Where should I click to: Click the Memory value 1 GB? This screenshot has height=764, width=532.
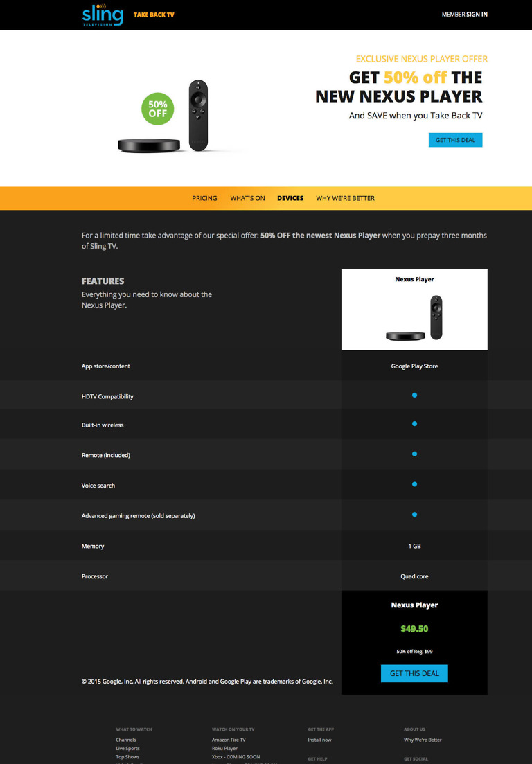(415, 547)
